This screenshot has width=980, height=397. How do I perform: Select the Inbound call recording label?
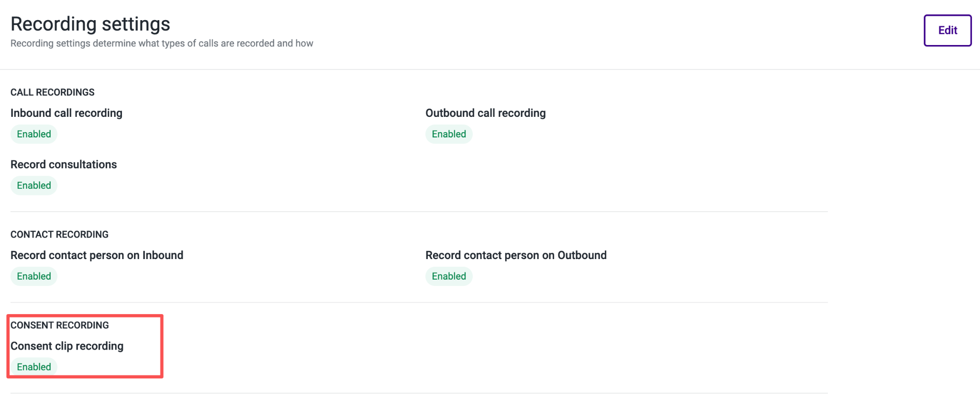coord(67,113)
